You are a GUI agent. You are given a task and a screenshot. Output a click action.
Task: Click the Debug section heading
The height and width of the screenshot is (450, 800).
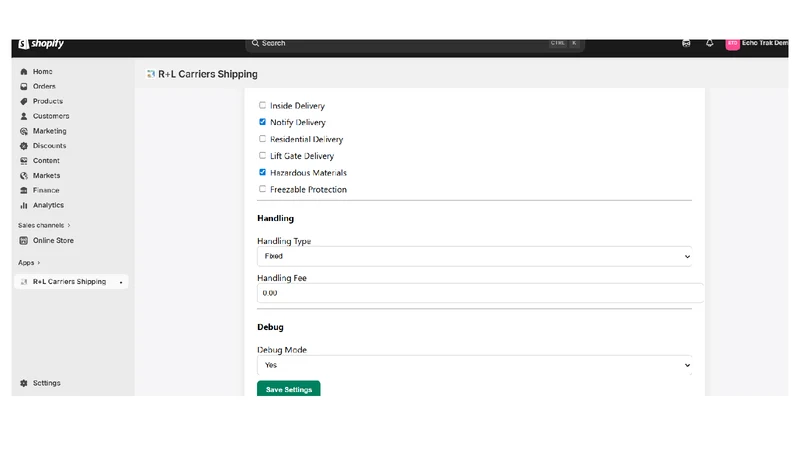270,327
